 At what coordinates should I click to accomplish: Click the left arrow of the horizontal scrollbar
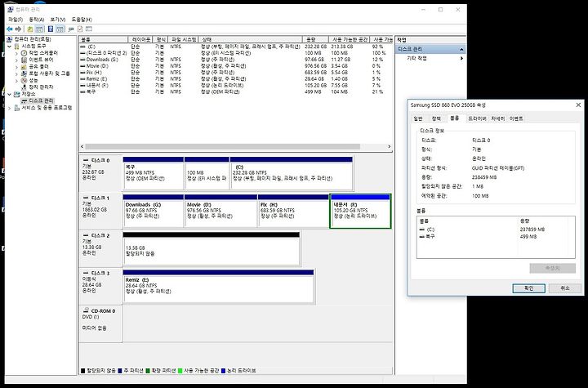coord(82,147)
